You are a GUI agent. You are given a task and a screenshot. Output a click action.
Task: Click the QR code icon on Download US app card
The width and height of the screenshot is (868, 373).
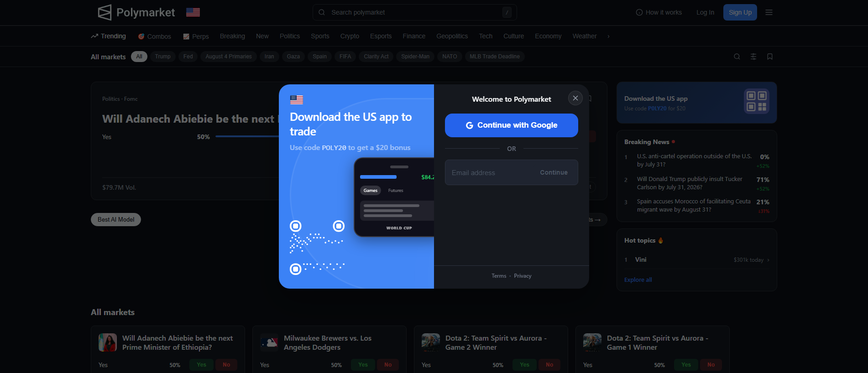(757, 101)
